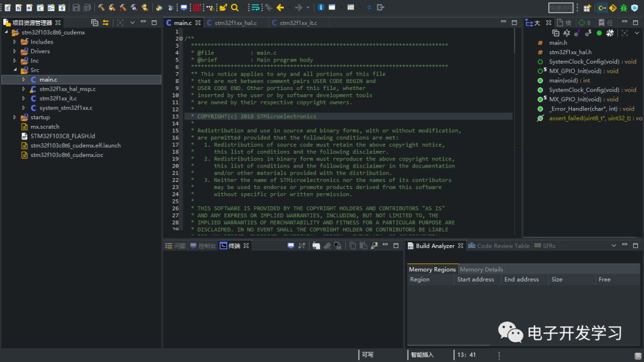Sort outline alphabetically with AZ icon

tap(567, 33)
